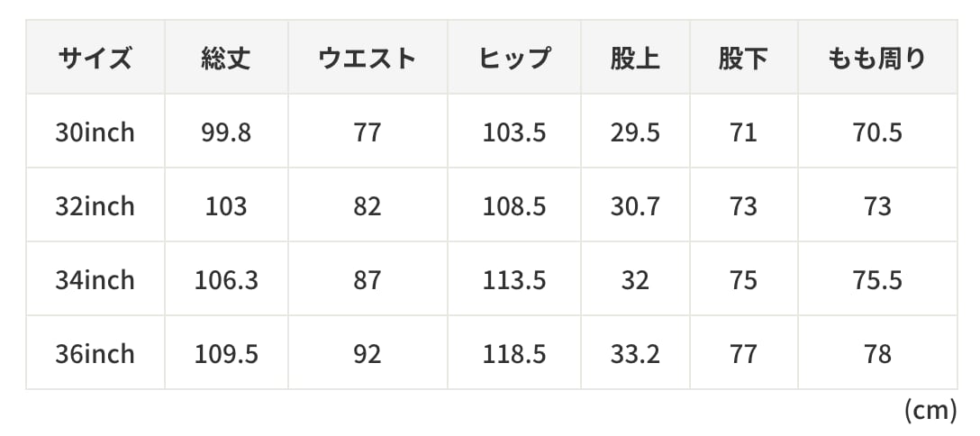Select the 32inch size row label
980x436 pixels.
(x=95, y=206)
